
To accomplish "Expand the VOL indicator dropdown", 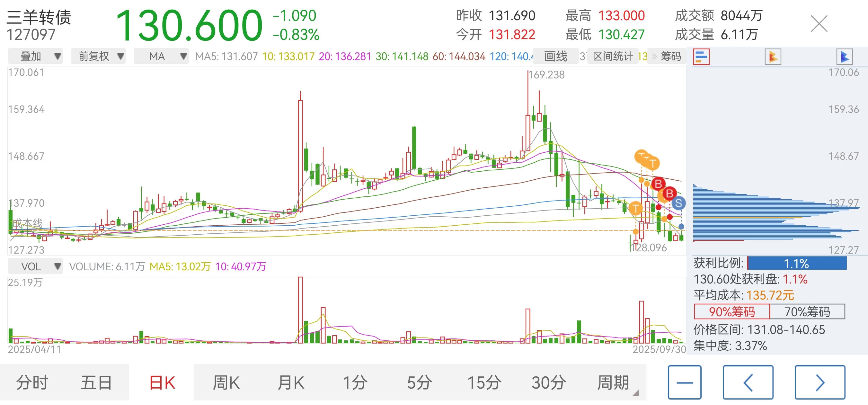I will tap(35, 266).
